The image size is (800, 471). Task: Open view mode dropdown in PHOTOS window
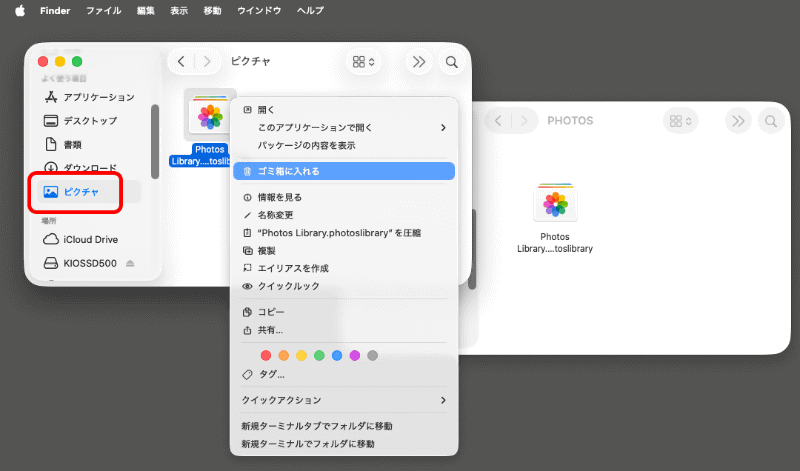681,121
